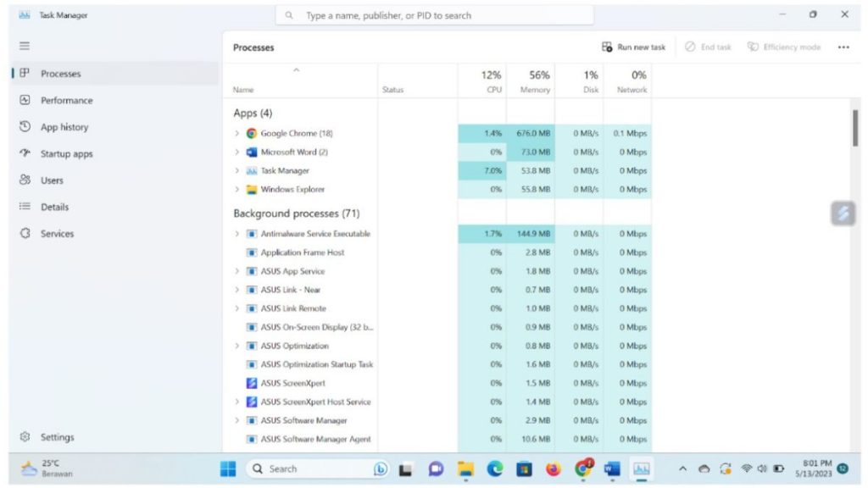Sort by the Disk column header
Image resolution: width=868 pixels, height=488 pixels.
pos(578,81)
